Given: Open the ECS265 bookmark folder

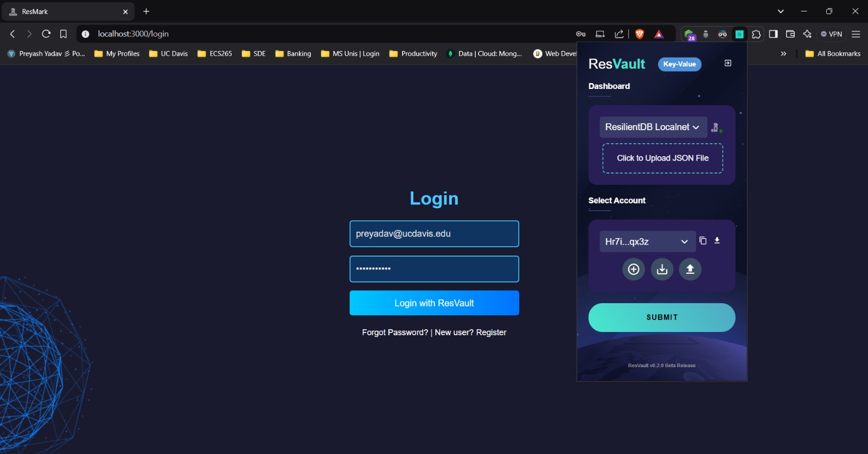Looking at the screenshot, I should pyautogui.click(x=215, y=54).
